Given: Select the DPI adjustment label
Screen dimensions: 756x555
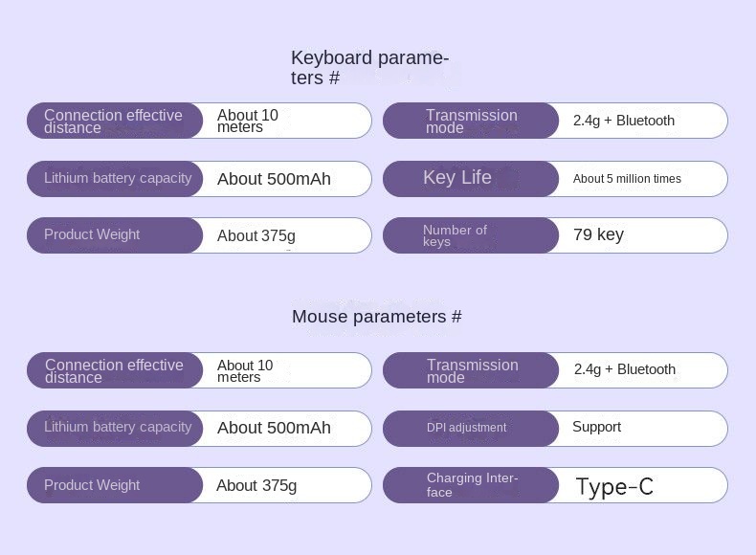Looking at the screenshot, I should click(x=466, y=428).
